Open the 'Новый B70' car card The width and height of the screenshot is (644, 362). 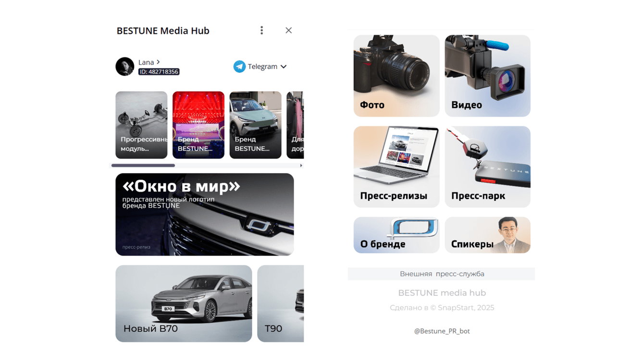click(x=184, y=303)
